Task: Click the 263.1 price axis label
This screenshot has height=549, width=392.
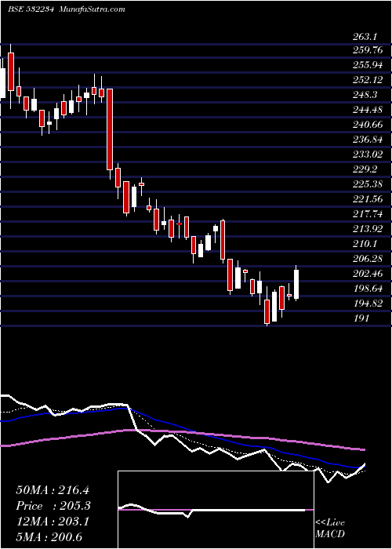Action: pos(365,35)
